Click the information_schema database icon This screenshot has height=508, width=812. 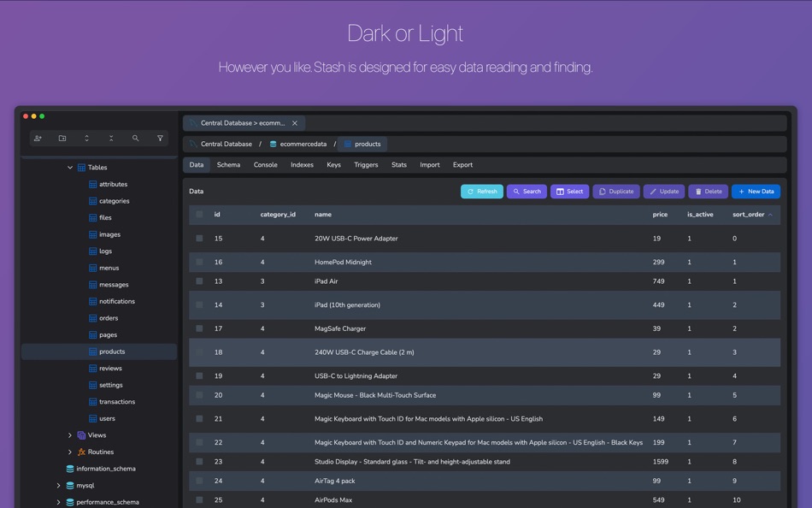coord(70,469)
